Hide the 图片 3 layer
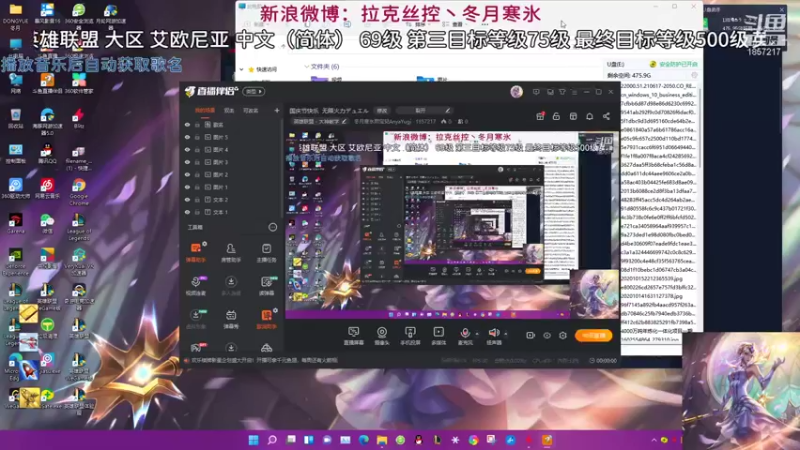Screen dimensions: 800x450 tap(187, 162)
